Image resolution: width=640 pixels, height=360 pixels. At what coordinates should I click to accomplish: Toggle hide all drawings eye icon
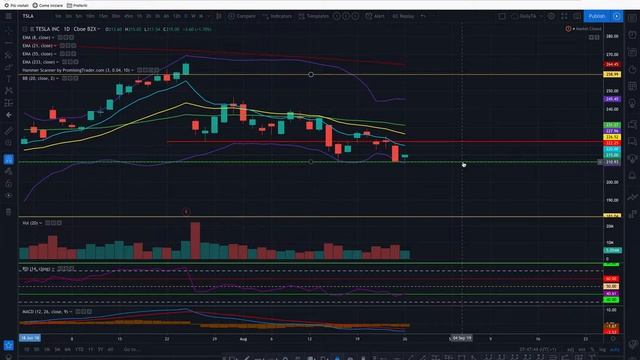click(9, 196)
